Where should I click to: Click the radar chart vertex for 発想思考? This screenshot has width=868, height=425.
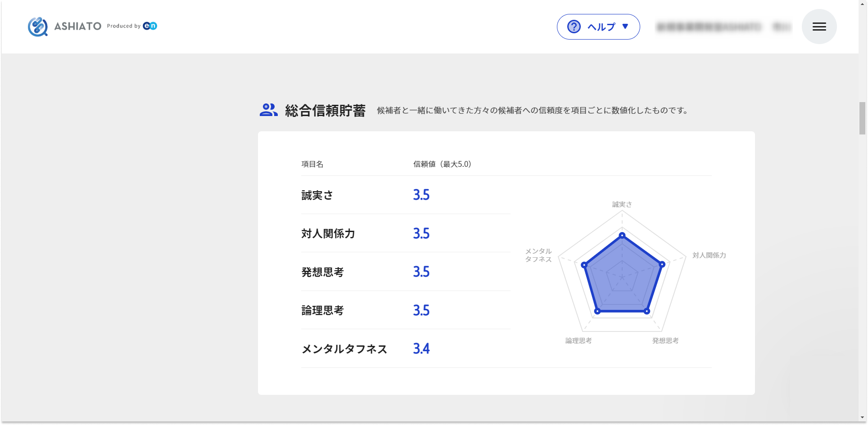click(x=647, y=310)
